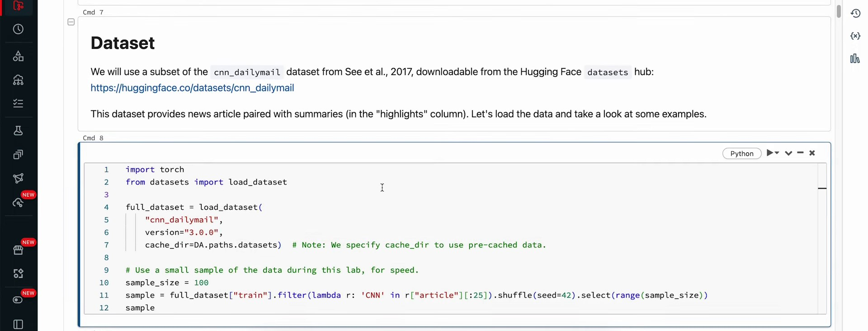Open Marketplace storefront icon in sidebar
Viewport: 868px width, 331px height.
18,250
